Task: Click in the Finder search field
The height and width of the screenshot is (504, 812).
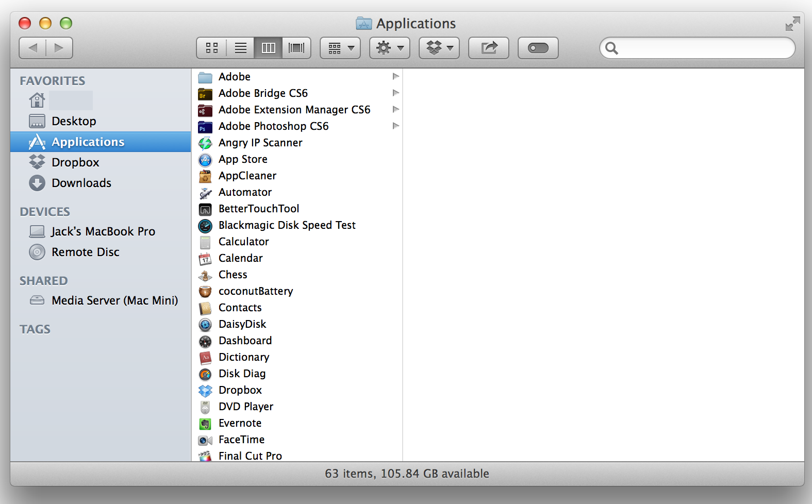Action: coord(698,48)
